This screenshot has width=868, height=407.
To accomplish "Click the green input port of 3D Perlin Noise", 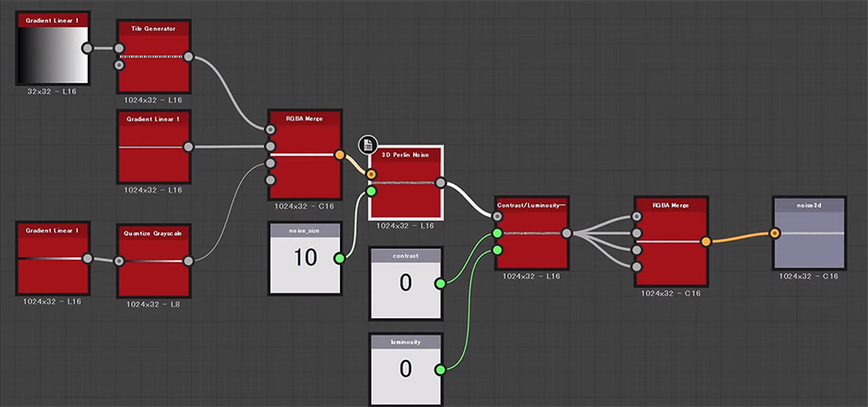I will click(371, 191).
